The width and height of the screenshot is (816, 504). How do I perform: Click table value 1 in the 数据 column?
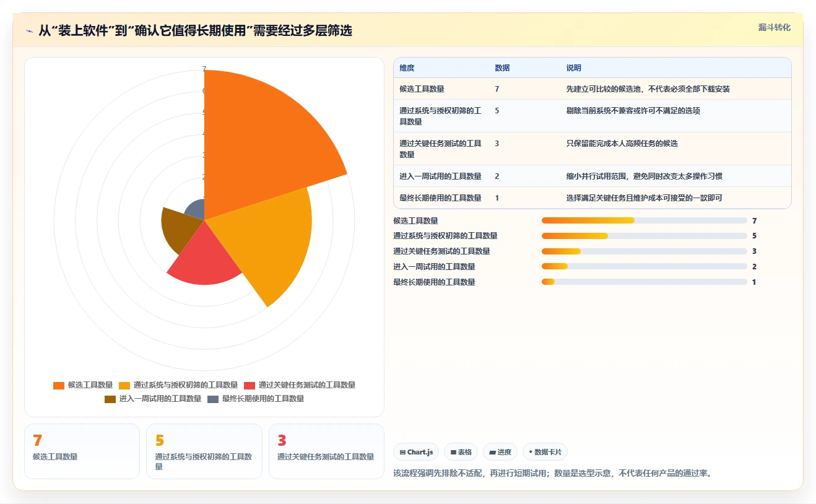click(497, 198)
